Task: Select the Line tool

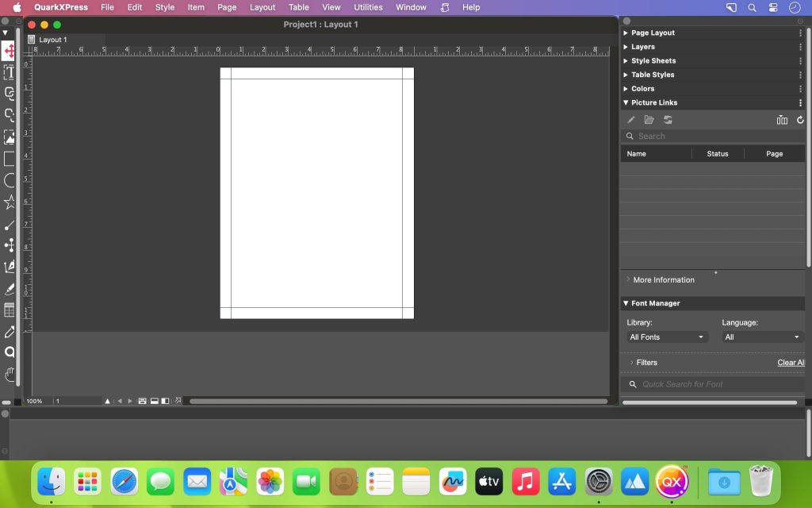Action: tap(10, 225)
